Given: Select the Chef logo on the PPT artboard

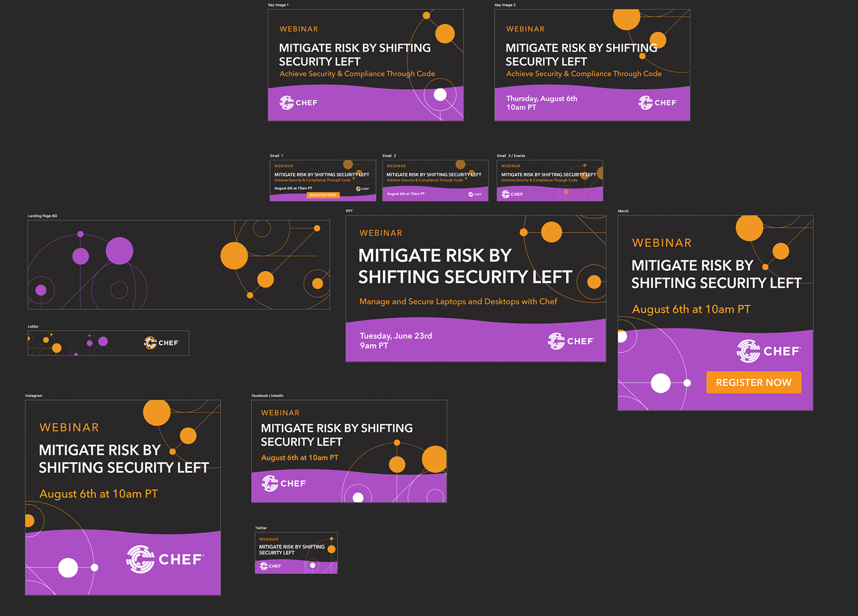Looking at the screenshot, I should (571, 341).
